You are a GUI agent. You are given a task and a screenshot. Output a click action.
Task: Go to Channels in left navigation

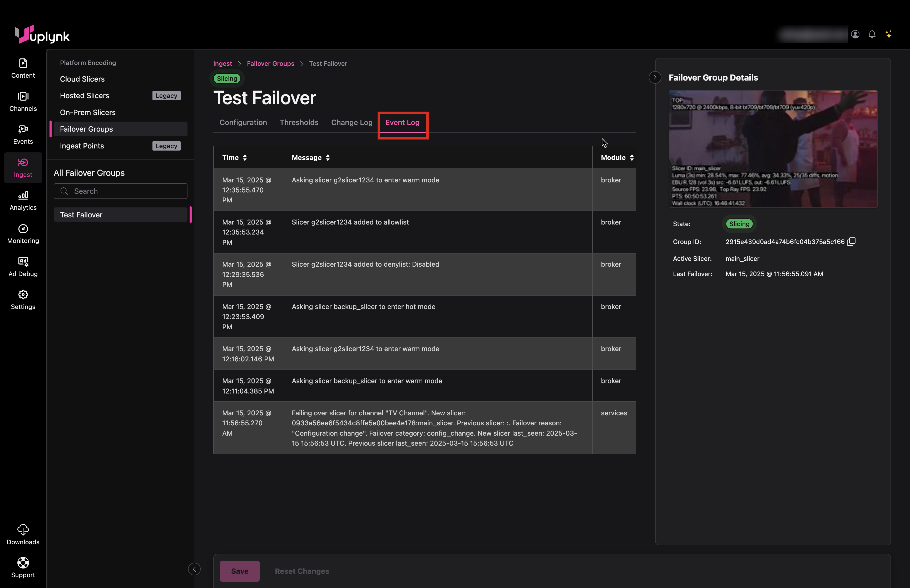[23, 102]
